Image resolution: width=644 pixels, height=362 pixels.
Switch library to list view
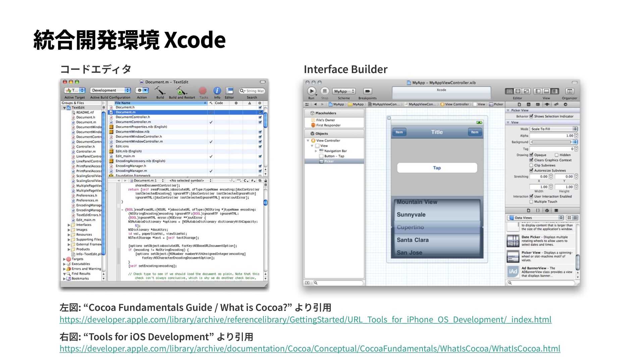[x=575, y=218]
